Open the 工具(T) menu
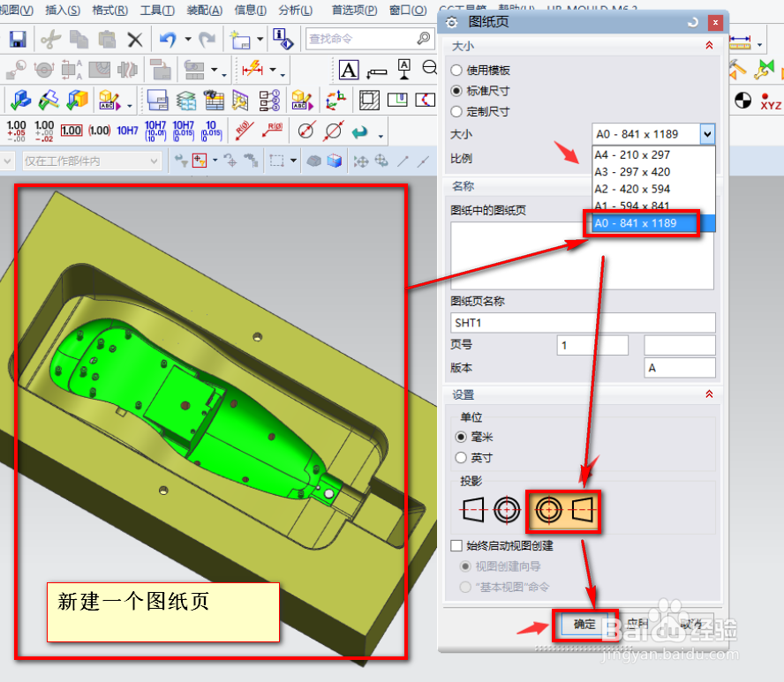The height and width of the screenshot is (682, 784). pos(157,10)
